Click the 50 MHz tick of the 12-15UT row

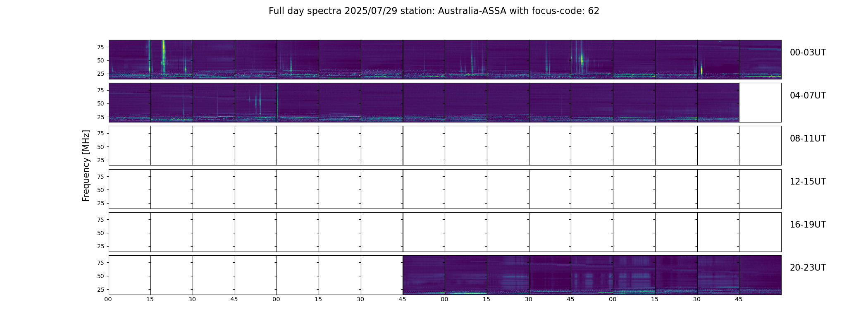click(100, 190)
